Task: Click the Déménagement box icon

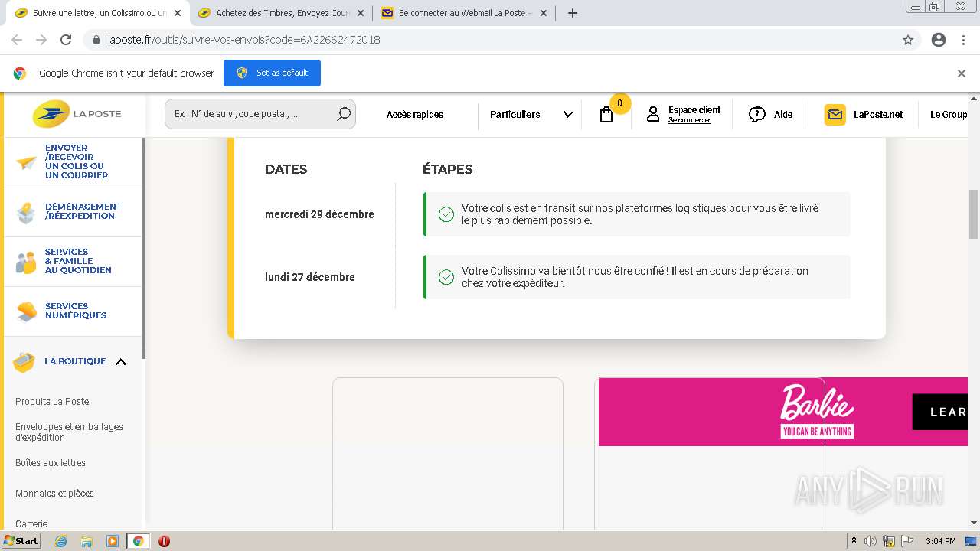Action: click(26, 212)
